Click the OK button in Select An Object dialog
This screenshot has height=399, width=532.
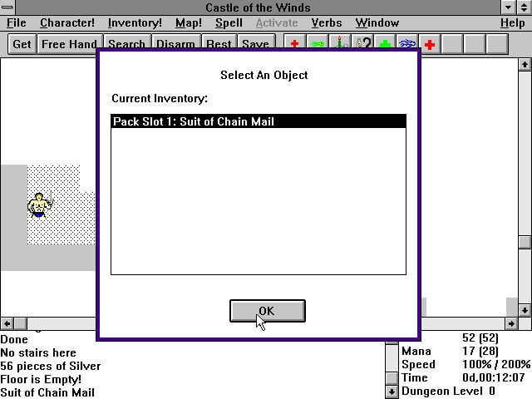coord(268,311)
